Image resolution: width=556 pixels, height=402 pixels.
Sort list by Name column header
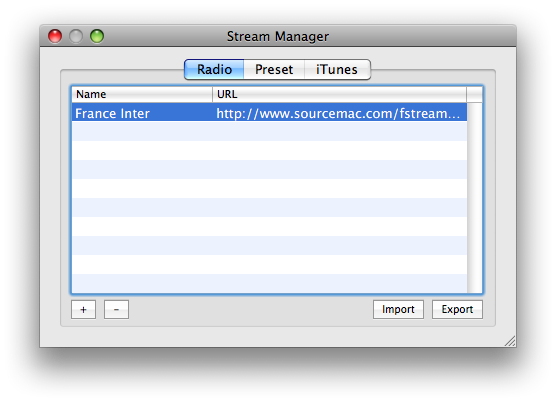click(142, 94)
